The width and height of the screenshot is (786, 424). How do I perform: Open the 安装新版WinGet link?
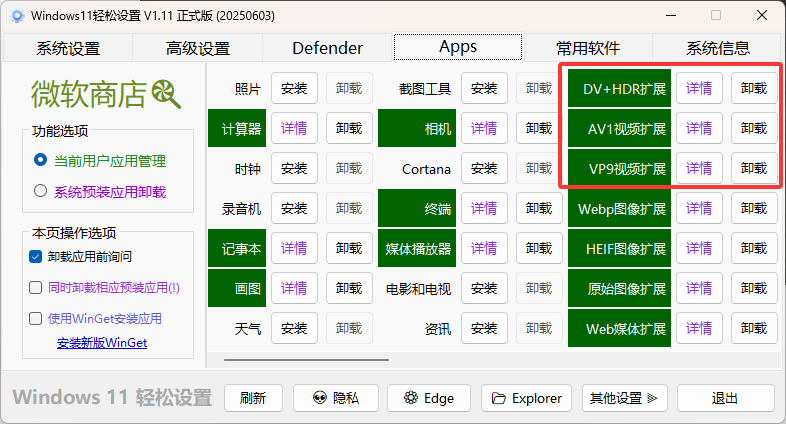click(102, 343)
